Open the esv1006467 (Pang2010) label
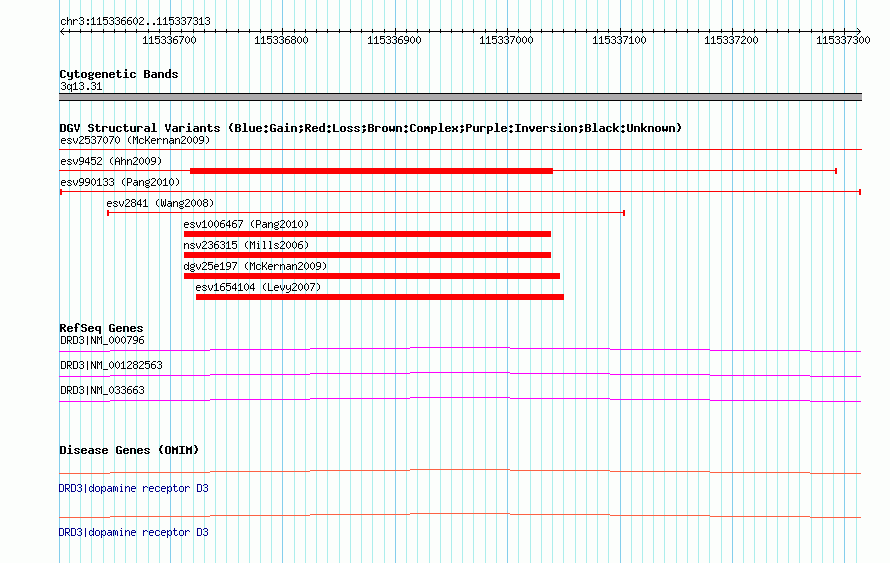 pos(246,224)
